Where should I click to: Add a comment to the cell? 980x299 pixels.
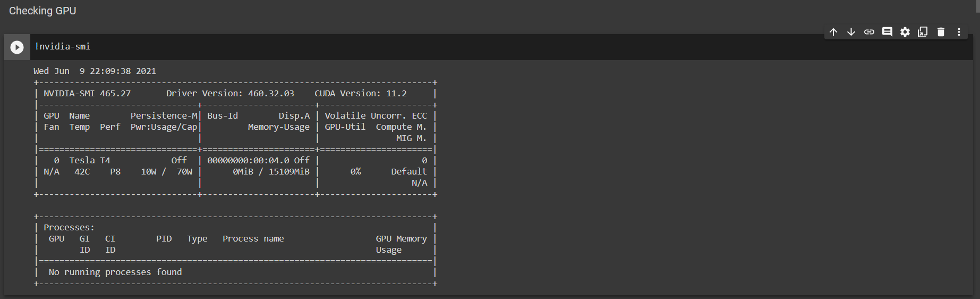coord(887,32)
